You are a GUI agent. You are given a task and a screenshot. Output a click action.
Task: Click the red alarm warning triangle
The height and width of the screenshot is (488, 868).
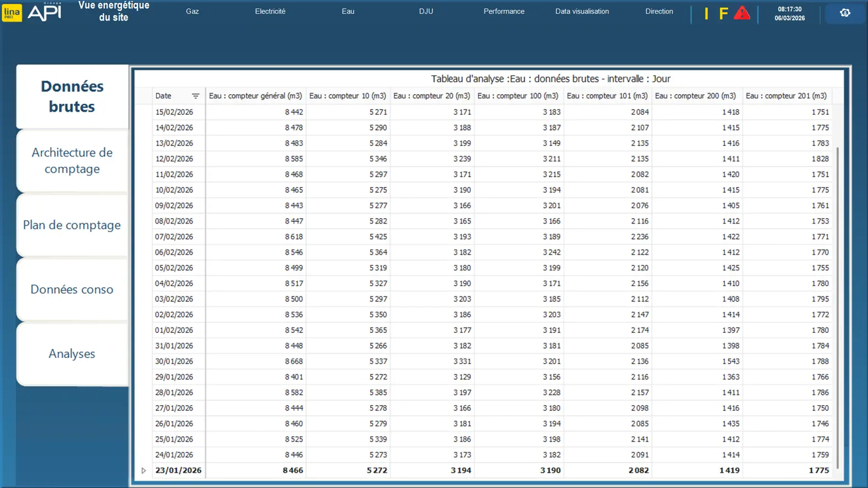(742, 13)
